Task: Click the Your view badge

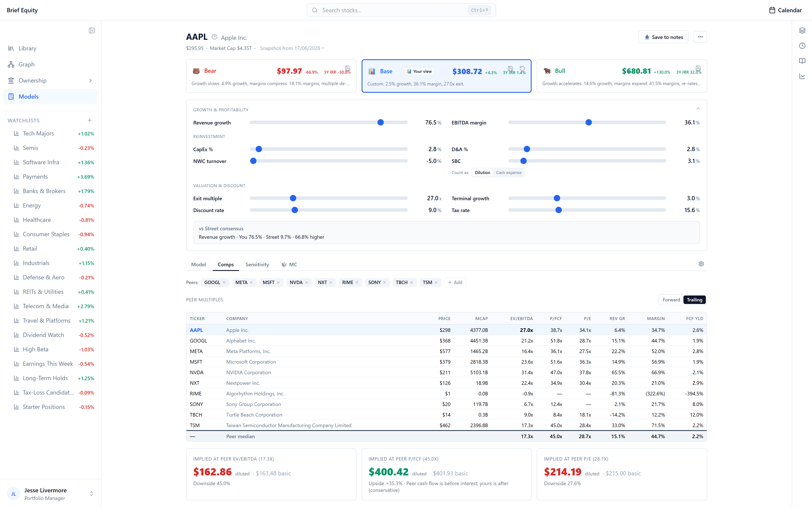Action: [x=419, y=71]
